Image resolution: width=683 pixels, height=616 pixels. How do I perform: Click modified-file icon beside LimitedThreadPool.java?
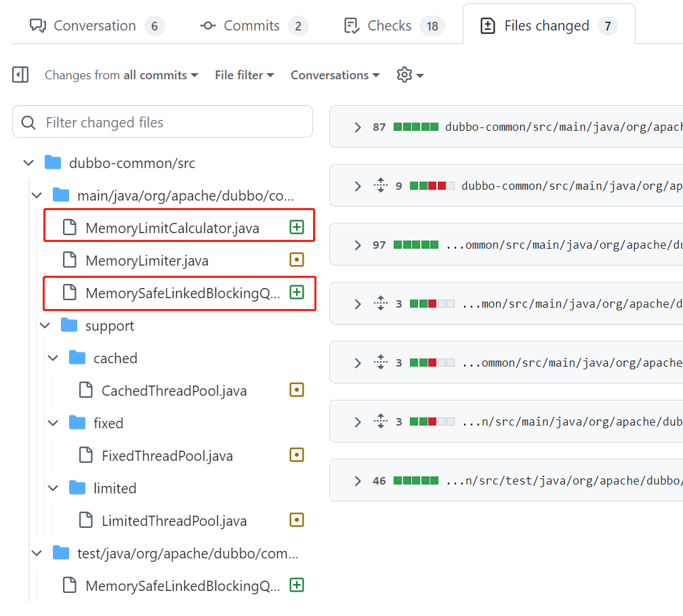coord(297,520)
